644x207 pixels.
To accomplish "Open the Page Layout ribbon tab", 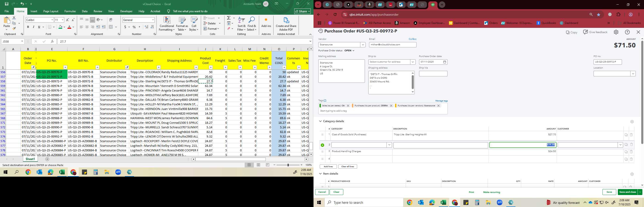I will coord(51,11).
